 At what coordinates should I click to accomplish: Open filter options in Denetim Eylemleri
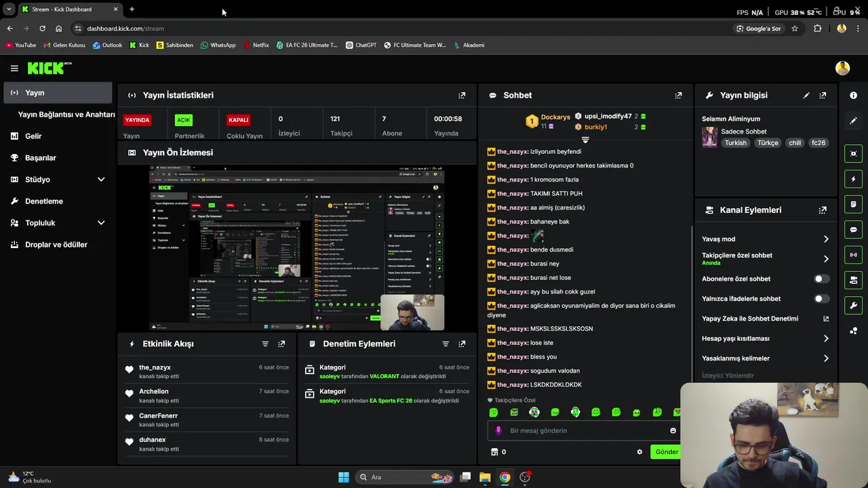click(446, 344)
